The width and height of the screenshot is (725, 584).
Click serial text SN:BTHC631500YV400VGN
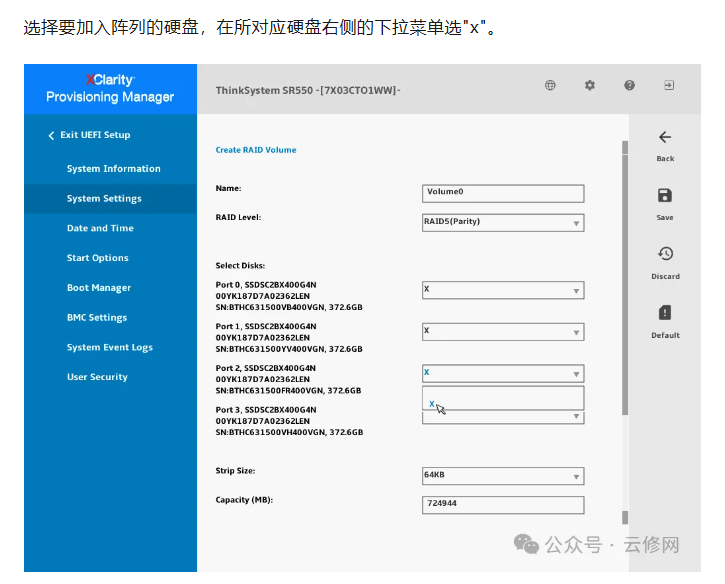click(269, 349)
